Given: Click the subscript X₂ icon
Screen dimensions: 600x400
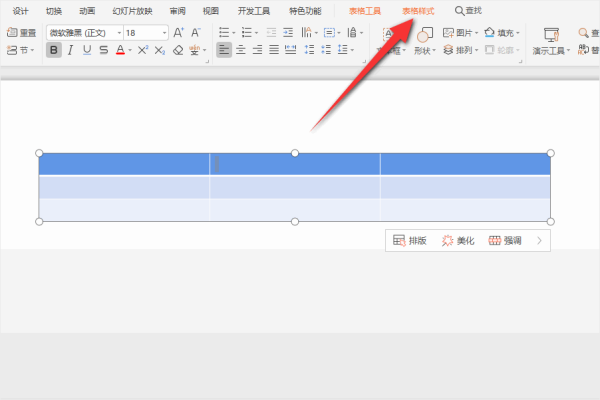Looking at the screenshot, I should click(160, 50).
